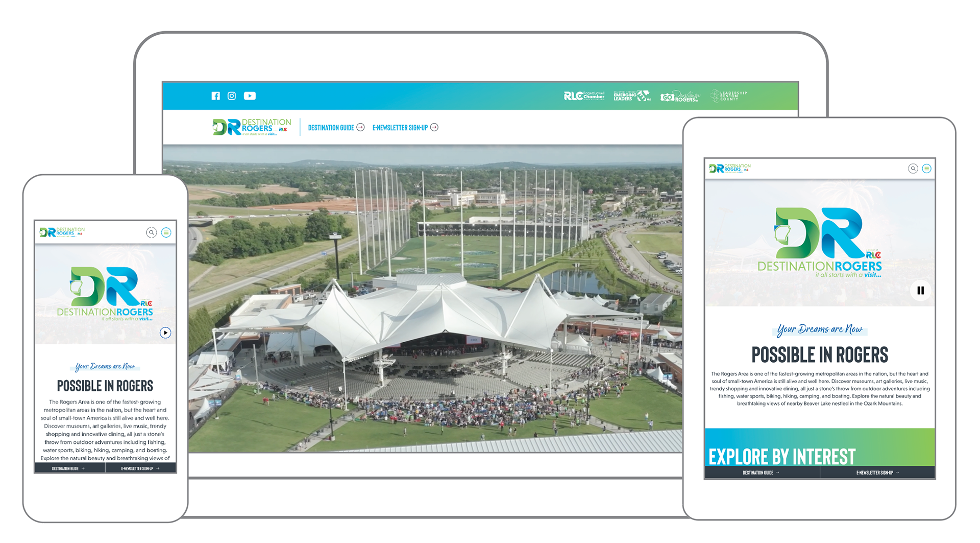Click the aerial amphitheater hero video on the desktop
The width and height of the screenshot is (980, 543).
(435, 299)
